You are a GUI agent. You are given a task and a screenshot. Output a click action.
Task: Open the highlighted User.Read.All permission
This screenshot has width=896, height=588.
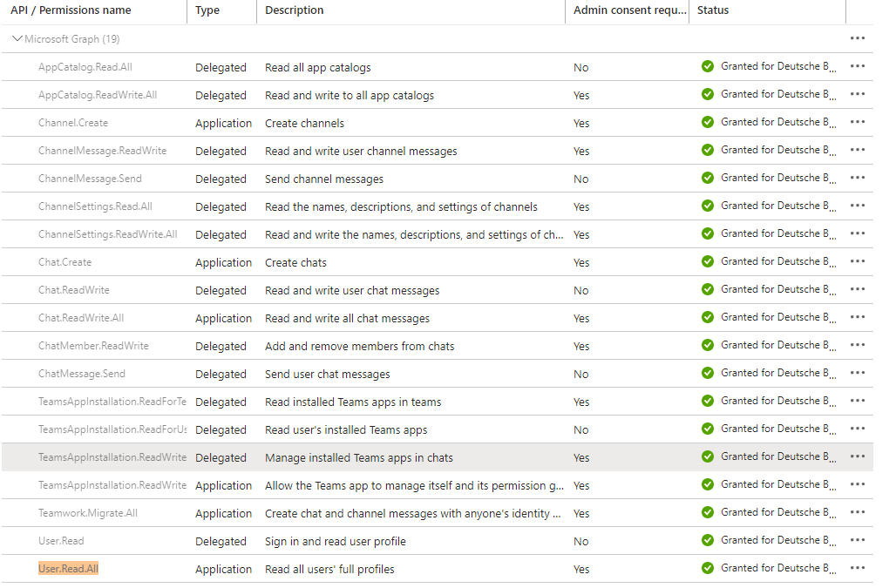click(69, 569)
